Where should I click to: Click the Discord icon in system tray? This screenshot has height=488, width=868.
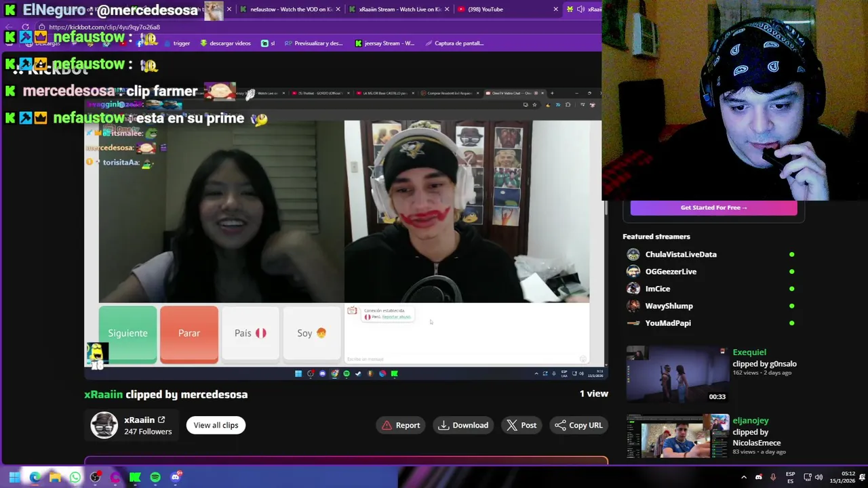tap(758, 477)
